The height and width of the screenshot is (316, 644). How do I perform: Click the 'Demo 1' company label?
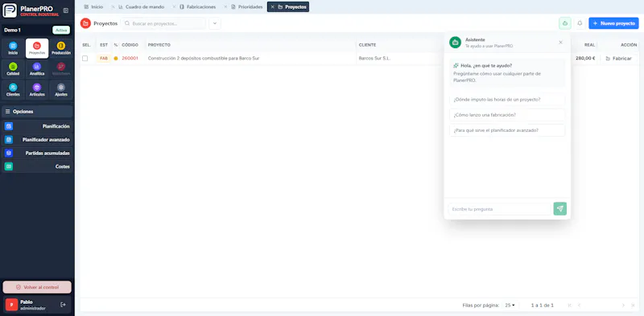coord(12,30)
